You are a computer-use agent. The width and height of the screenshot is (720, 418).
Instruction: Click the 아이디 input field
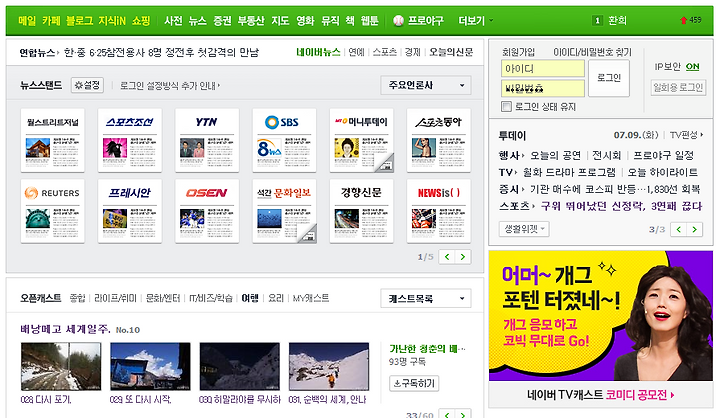[x=543, y=68]
